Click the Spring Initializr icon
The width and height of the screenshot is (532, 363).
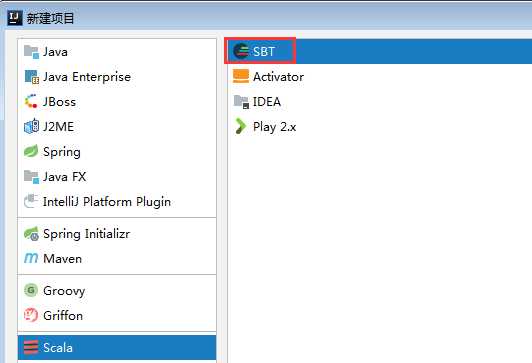(x=31, y=233)
